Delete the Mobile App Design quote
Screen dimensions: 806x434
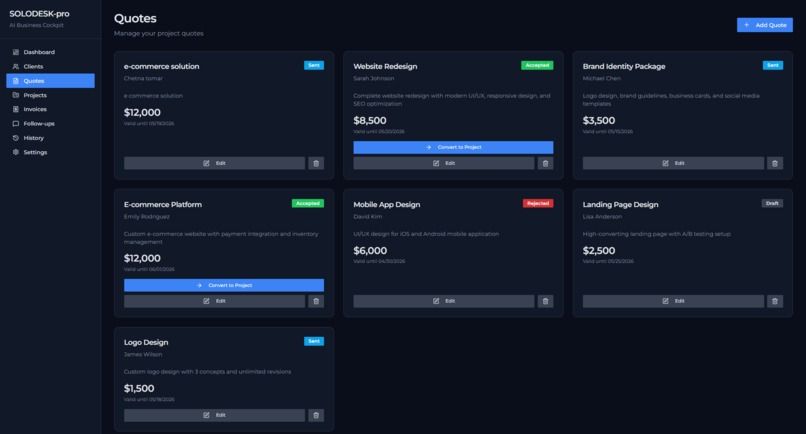pos(545,301)
